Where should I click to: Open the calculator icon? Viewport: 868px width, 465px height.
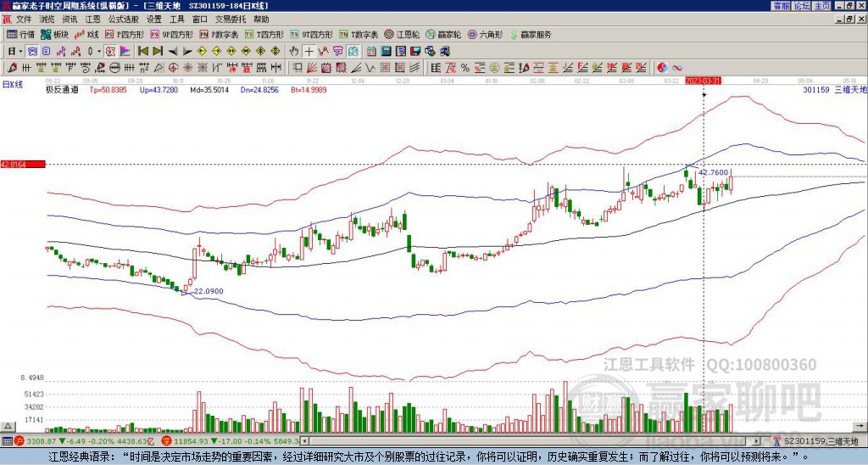pos(386,52)
